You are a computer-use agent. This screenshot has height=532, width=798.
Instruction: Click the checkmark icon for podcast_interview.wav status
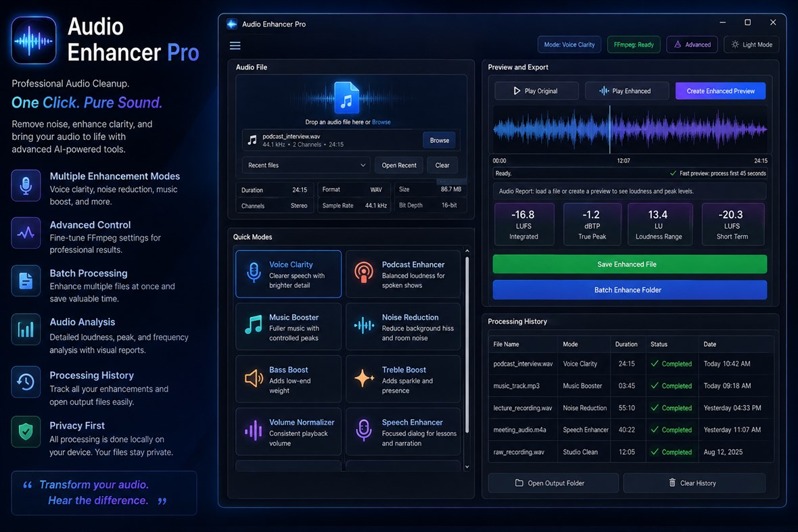click(655, 363)
